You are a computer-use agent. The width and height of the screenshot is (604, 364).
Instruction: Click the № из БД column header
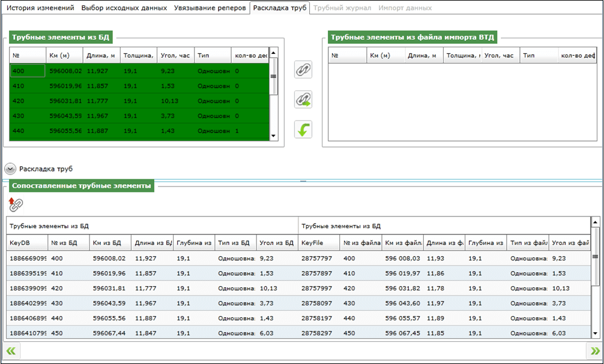click(68, 243)
